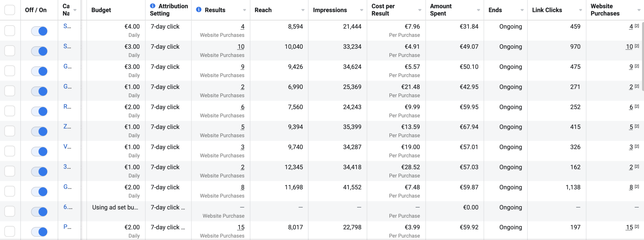
Task: Click the Website Purchases column arrow
Action: 639,10
